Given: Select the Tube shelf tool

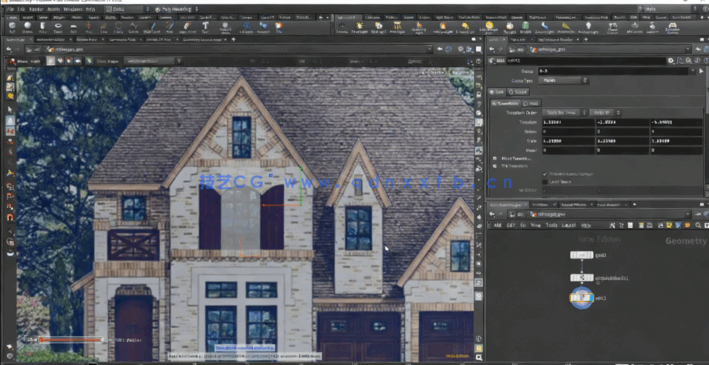Looking at the screenshot, I should point(43,28).
